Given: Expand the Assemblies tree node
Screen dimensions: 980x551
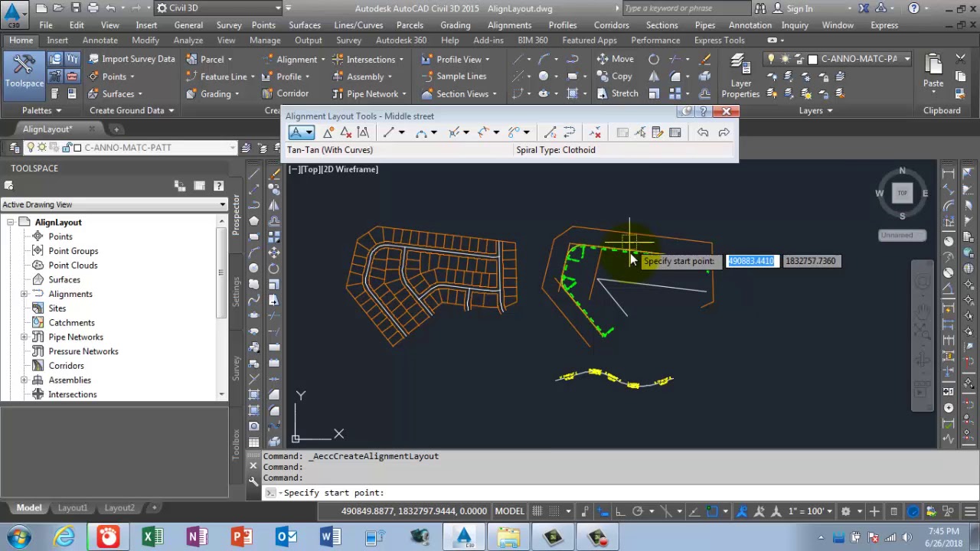Looking at the screenshot, I should [x=24, y=380].
